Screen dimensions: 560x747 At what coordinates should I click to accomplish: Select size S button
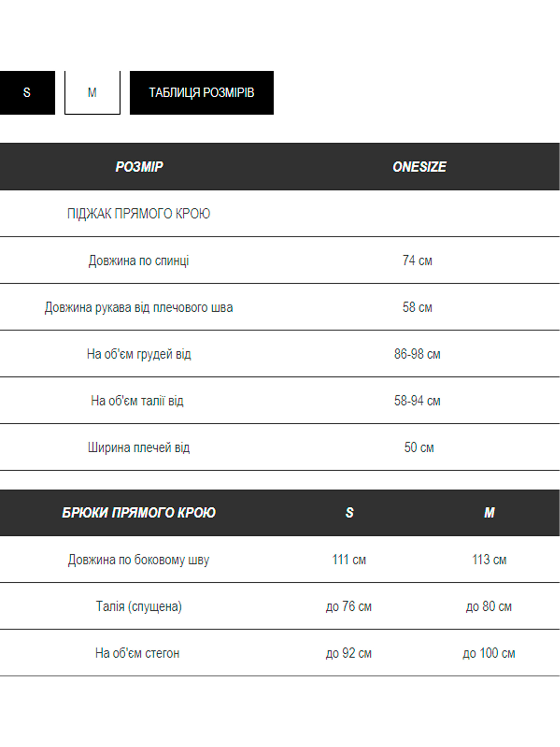(x=27, y=92)
